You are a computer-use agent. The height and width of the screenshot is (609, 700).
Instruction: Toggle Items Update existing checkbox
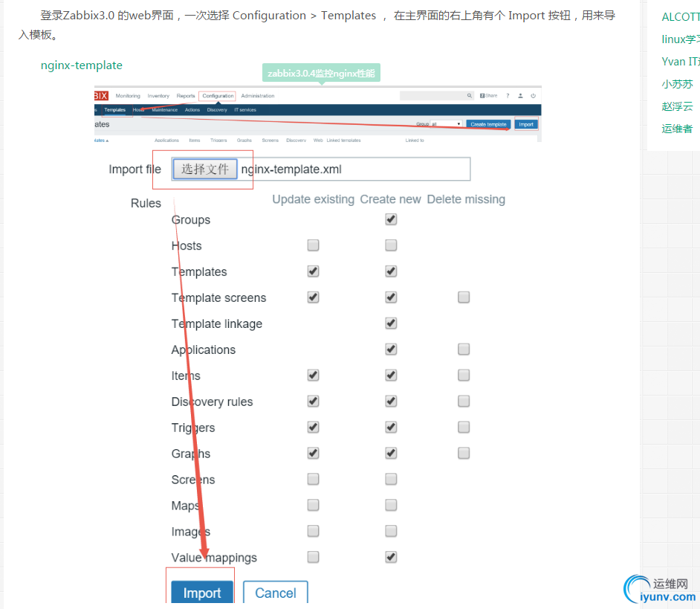coord(314,376)
